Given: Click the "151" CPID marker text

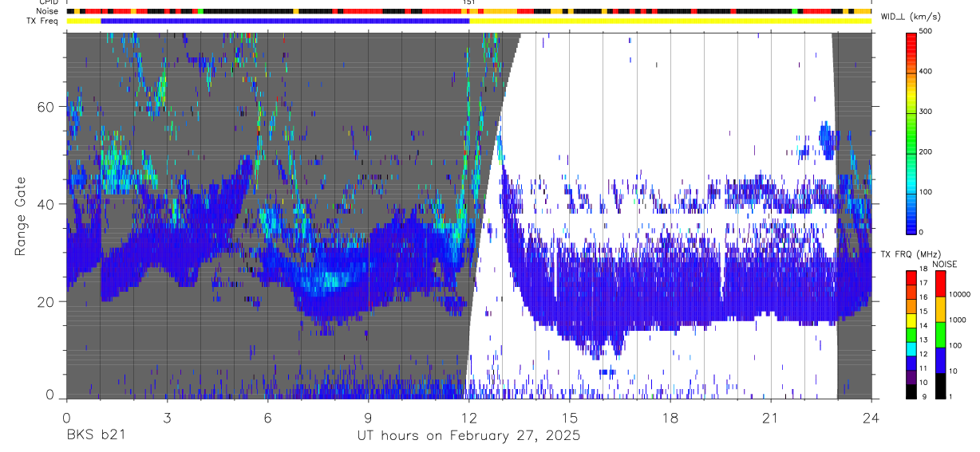Looking at the screenshot, I should pos(469,2).
